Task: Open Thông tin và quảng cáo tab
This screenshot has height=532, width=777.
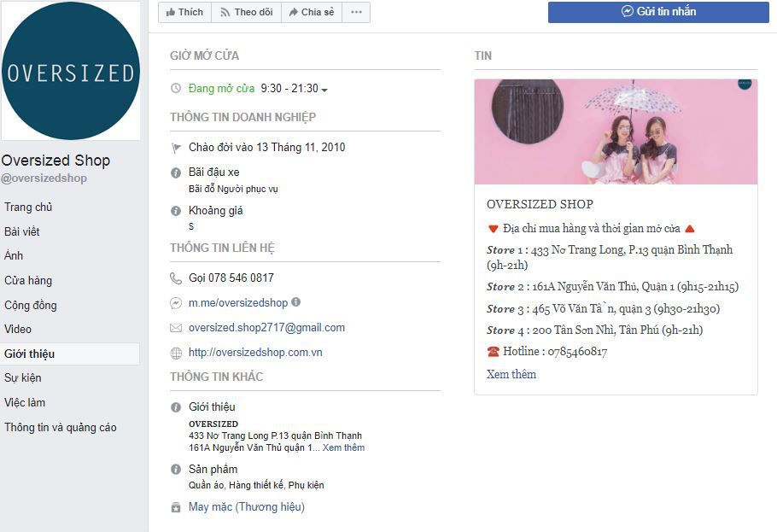Action: 61,427
